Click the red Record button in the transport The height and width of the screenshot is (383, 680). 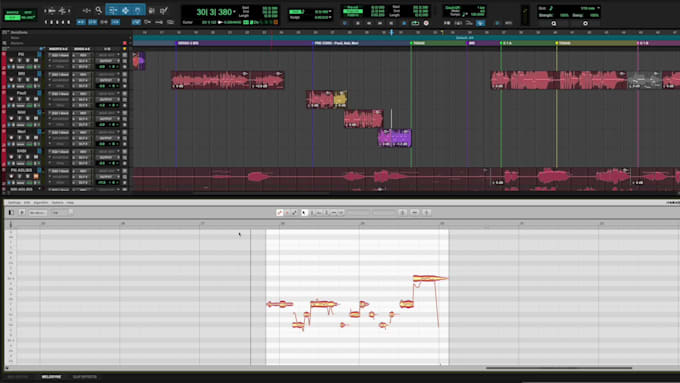pos(426,23)
